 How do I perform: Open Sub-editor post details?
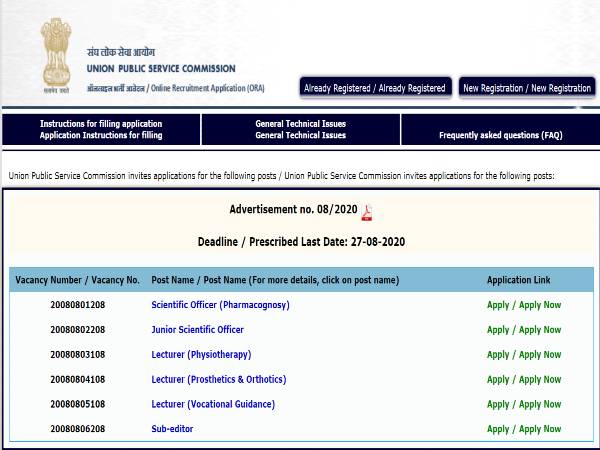coord(172,429)
